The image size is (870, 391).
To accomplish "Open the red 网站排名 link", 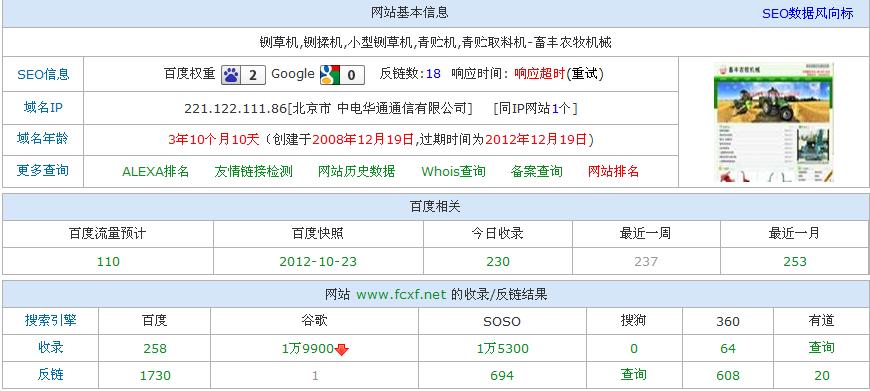I will click(x=613, y=171).
